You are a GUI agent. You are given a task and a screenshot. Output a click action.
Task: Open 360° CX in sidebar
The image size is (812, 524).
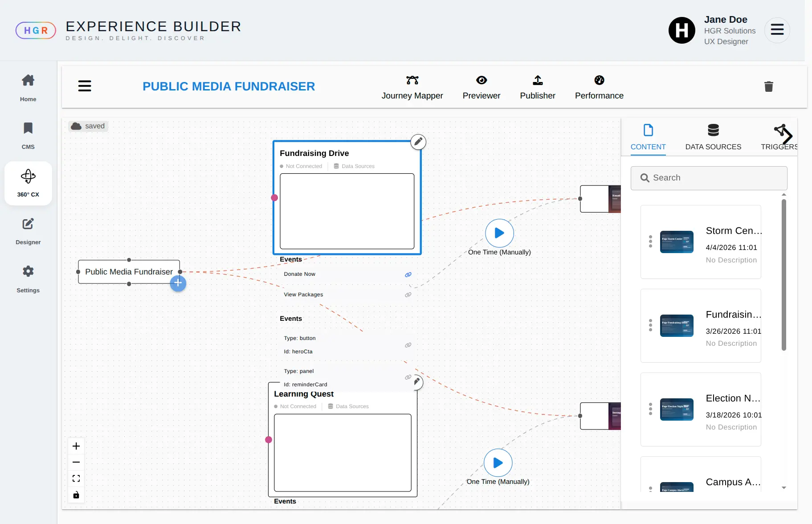tap(28, 183)
